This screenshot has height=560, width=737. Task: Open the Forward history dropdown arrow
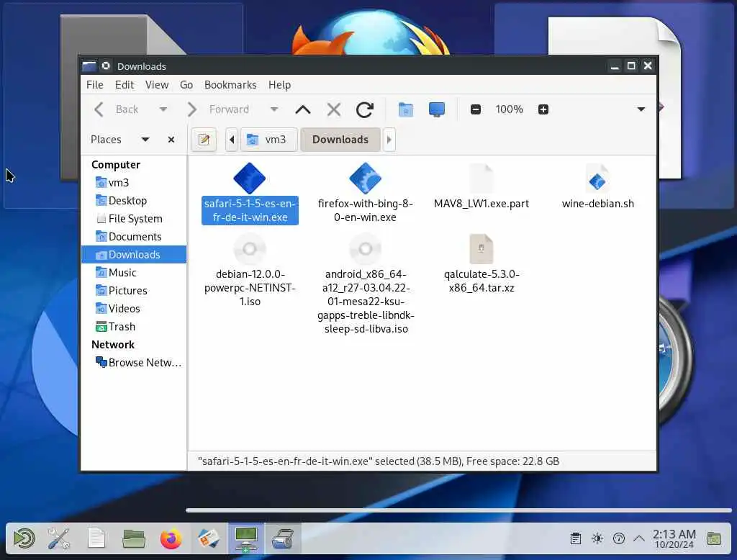pyautogui.click(x=274, y=109)
